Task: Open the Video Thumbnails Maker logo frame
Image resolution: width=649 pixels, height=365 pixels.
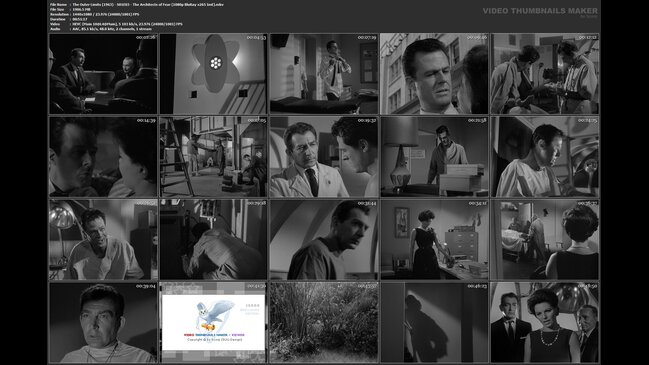Action: click(214, 322)
